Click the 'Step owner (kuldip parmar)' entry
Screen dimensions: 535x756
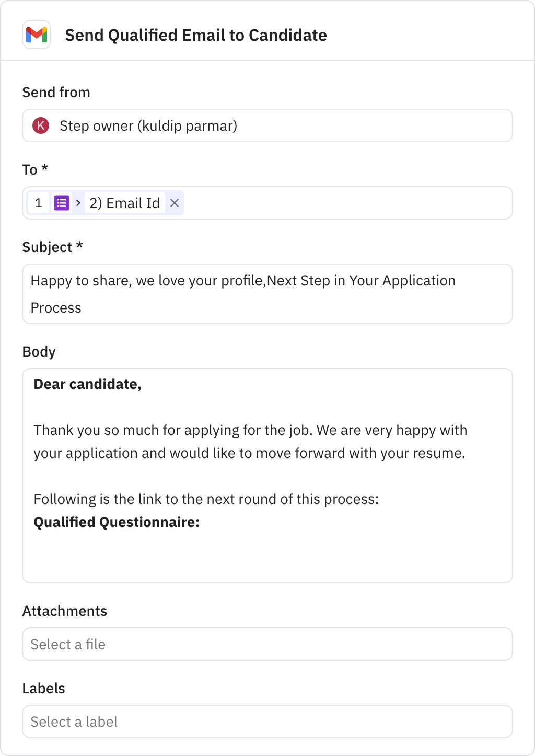pyautogui.click(x=148, y=125)
